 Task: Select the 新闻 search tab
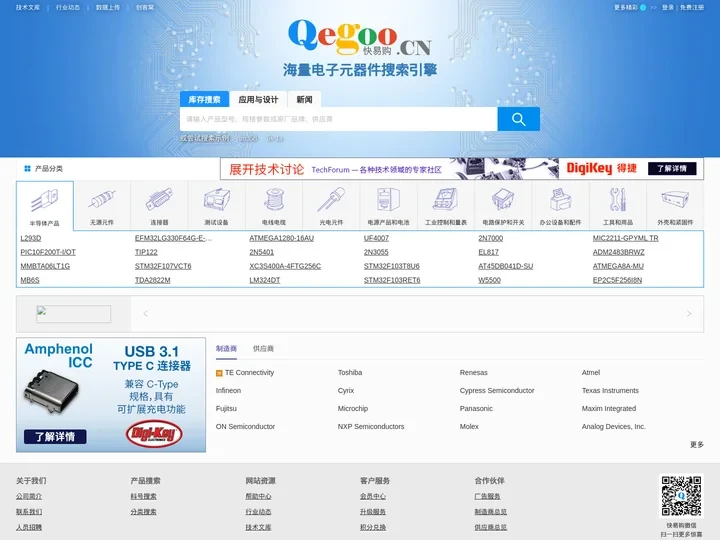pos(304,99)
